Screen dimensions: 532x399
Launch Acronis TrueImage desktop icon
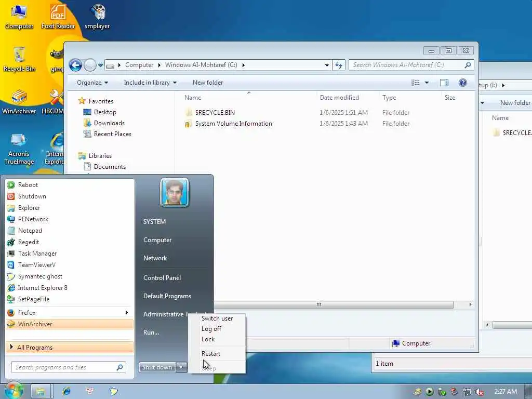[19, 149]
